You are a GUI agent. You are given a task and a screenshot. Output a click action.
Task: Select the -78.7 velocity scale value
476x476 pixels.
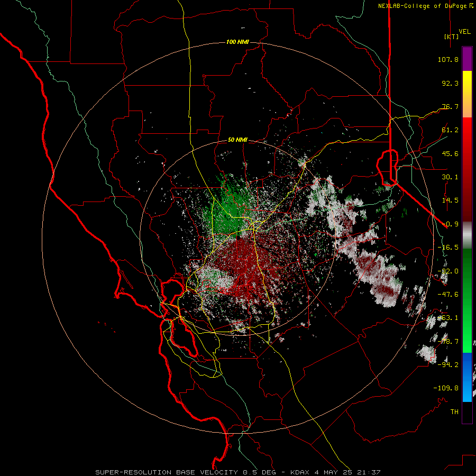coord(448,342)
